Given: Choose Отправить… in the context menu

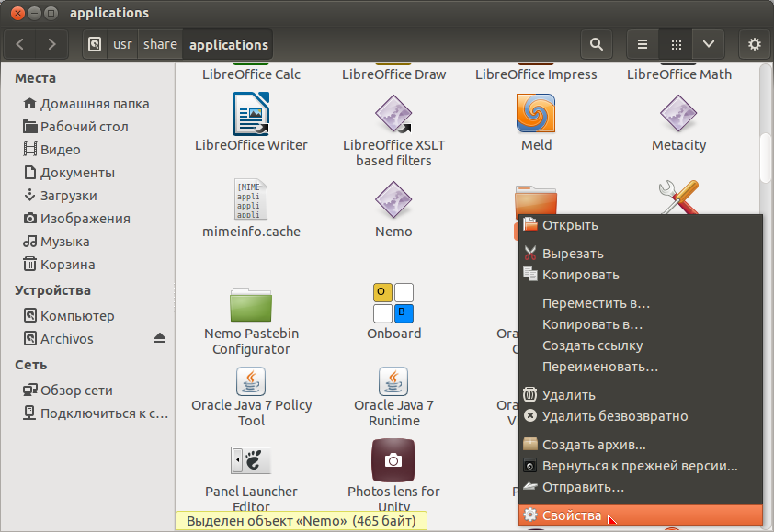Looking at the screenshot, I should pyautogui.click(x=640, y=487).
